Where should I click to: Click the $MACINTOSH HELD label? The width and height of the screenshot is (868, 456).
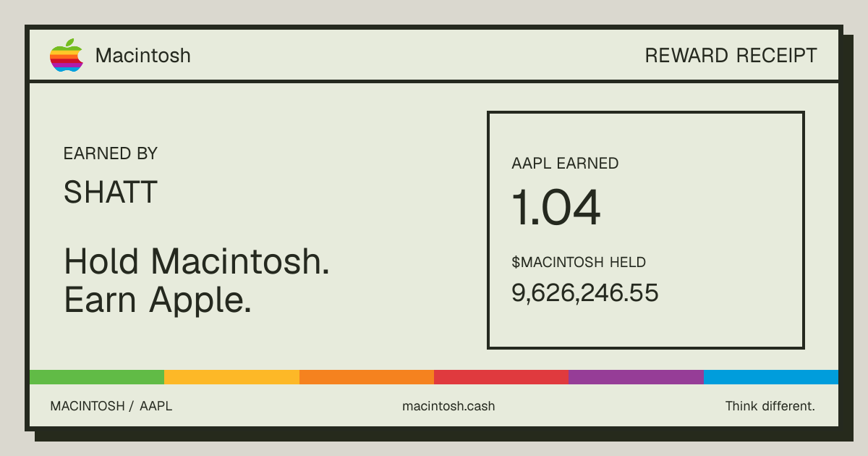coord(579,262)
